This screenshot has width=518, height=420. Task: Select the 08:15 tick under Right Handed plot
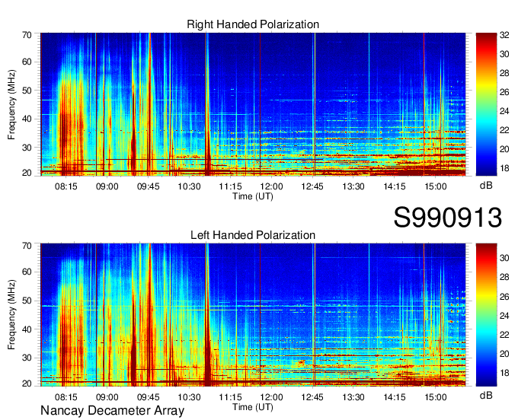66,186
